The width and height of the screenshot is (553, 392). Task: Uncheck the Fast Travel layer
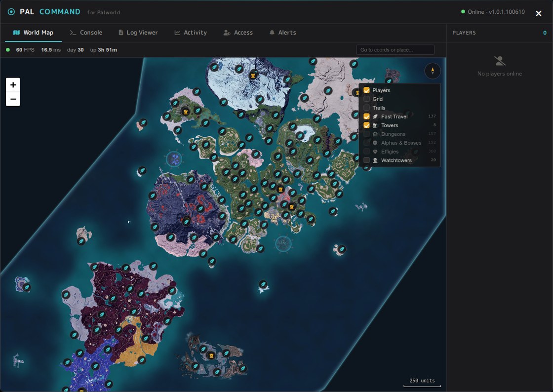tap(366, 117)
